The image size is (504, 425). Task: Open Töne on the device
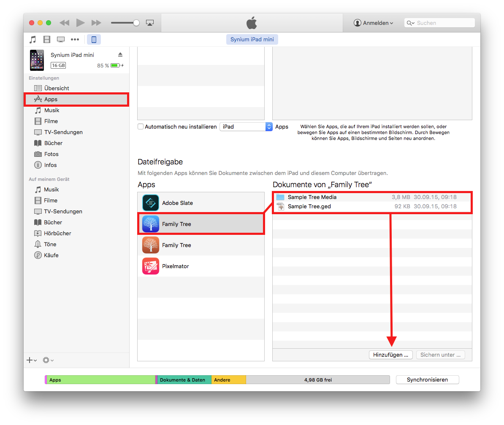[x=76, y=244]
